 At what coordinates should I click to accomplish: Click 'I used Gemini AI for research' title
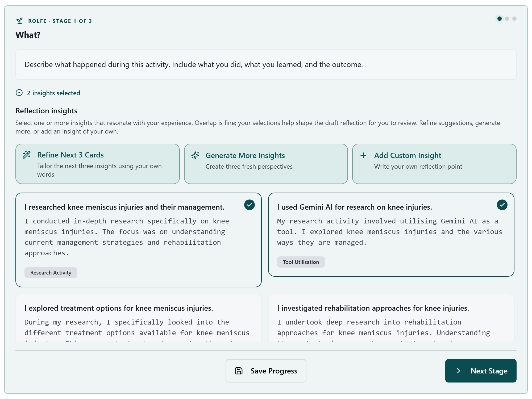[x=355, y=207]
